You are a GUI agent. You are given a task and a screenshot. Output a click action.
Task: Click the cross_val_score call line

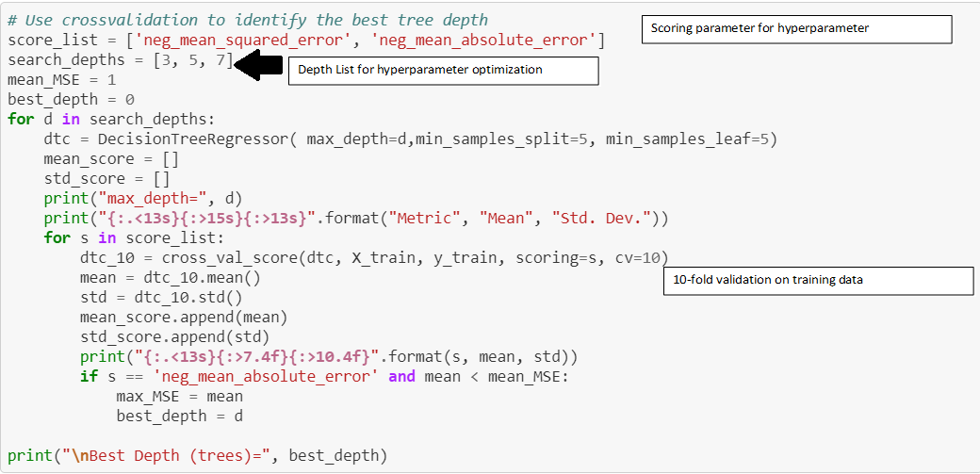click(374, 257)
